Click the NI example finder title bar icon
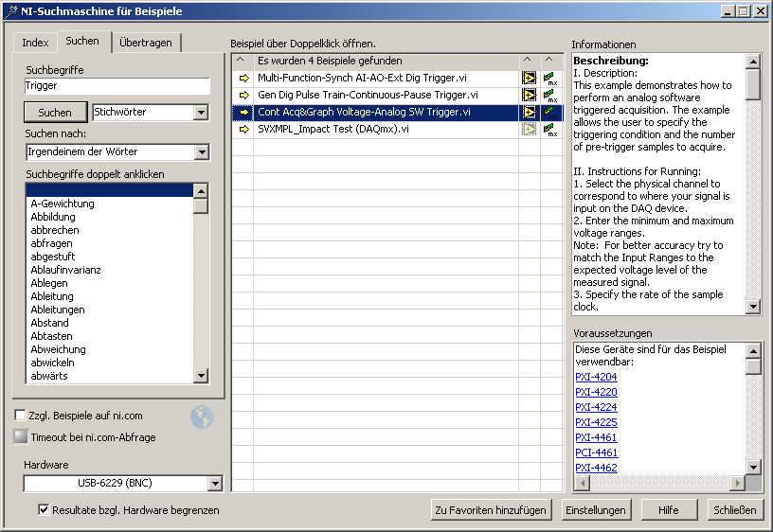Viewport: 773px width, 532px height. coord(10,11)
